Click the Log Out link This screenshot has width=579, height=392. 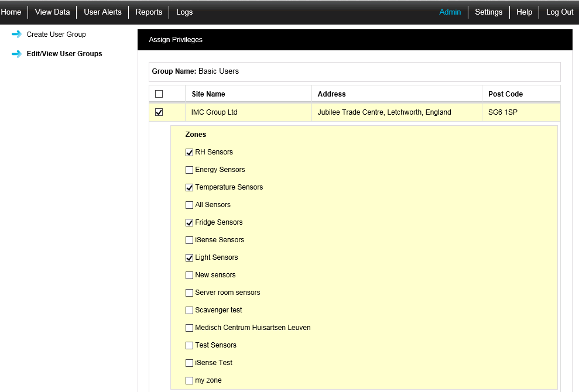click(560, 12)
